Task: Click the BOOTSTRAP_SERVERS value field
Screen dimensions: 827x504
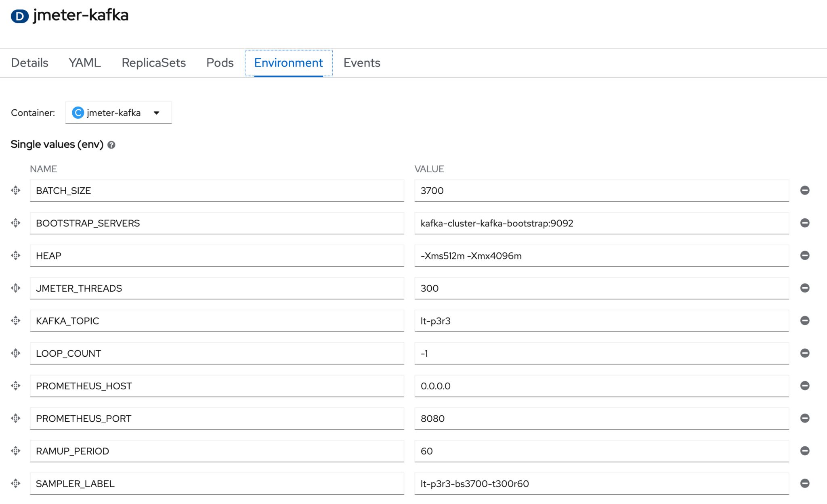Action: [x=601, y=223]
